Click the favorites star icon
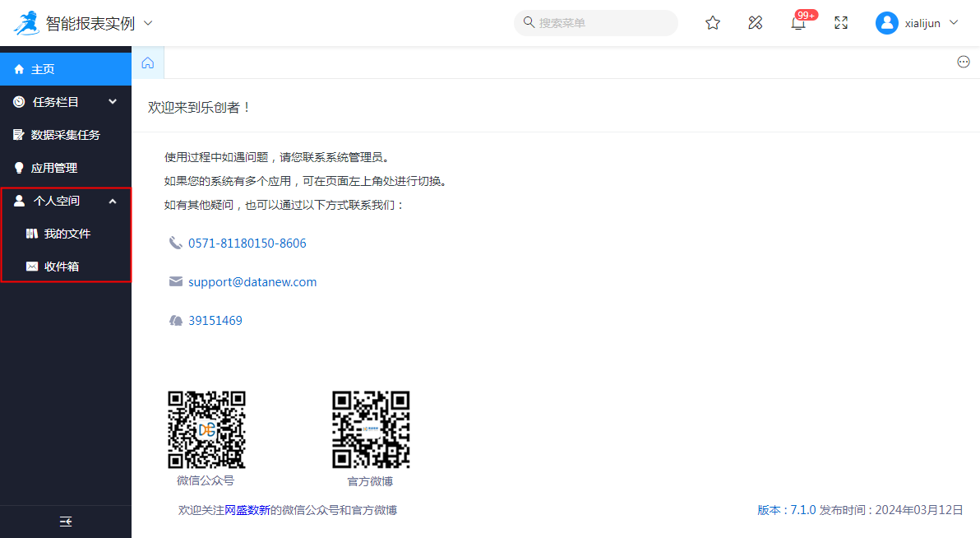Screen dimensions: 980x538 (x=713, y=23)
